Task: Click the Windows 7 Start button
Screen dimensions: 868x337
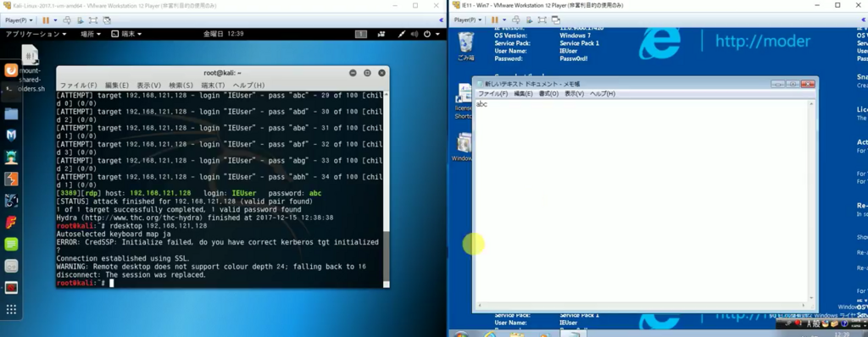Action: (461, 334)
